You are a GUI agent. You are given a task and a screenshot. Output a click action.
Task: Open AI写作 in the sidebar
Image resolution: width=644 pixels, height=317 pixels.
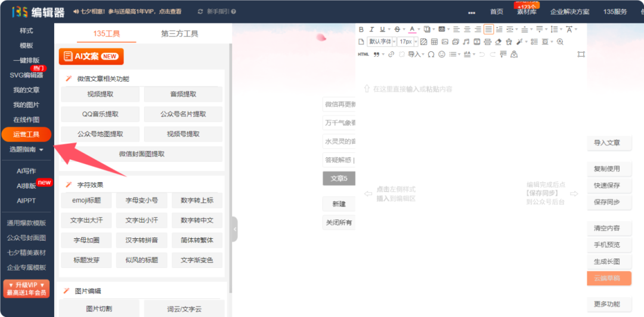click(x=26, y=171)
